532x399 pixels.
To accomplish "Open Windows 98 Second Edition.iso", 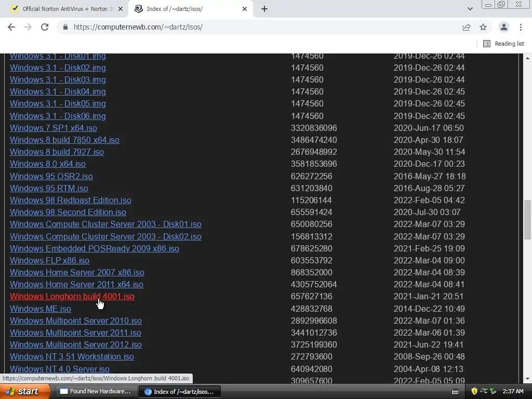I will coord(68,212).
